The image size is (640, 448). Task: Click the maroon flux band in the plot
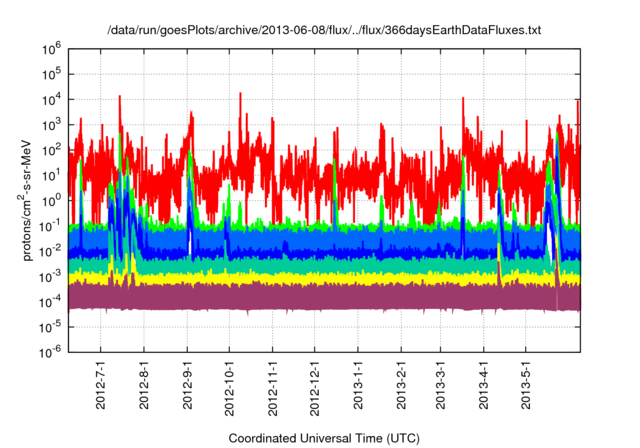324,297
